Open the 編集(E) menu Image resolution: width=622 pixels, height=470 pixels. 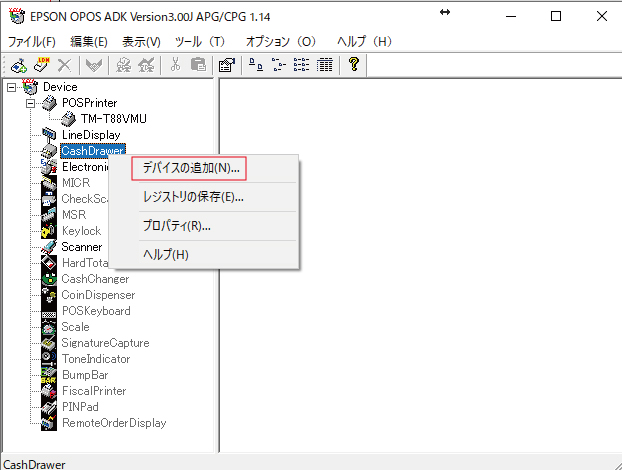coord(89,41)
